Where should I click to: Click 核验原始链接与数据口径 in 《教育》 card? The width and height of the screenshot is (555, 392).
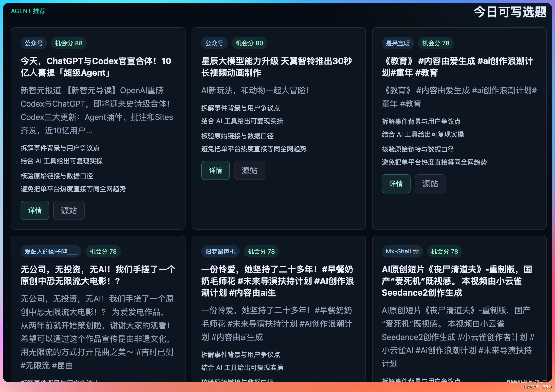(418, 149)
